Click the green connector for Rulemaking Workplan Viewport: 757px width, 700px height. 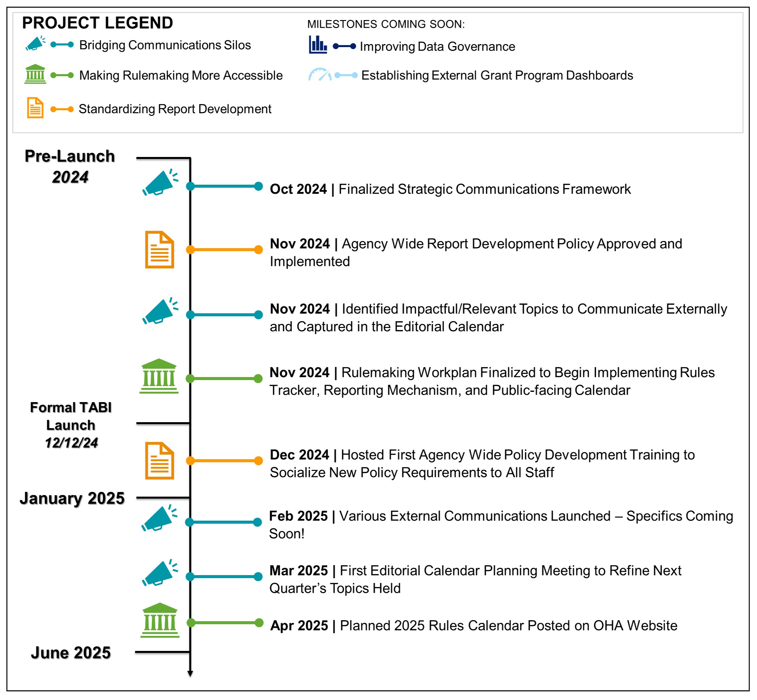(x=224, y=378)
